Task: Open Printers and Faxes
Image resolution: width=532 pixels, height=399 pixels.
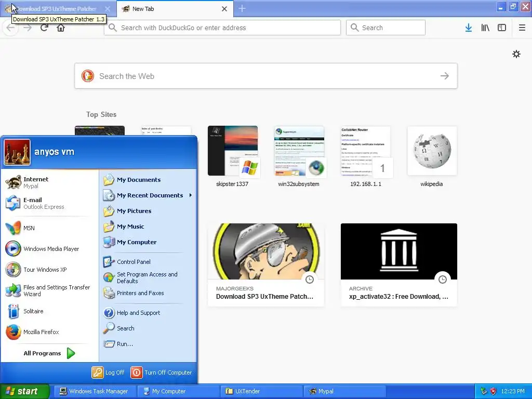Action: pos(148,293)
